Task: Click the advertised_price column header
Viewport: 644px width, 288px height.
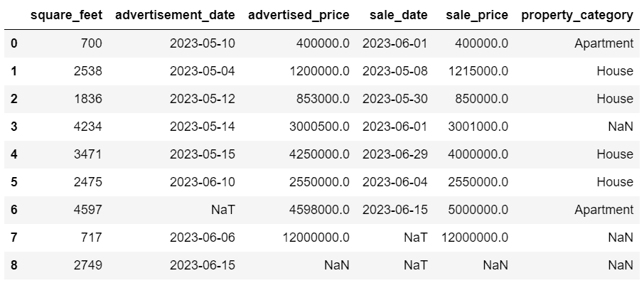Action: click(x=298, y=14)
